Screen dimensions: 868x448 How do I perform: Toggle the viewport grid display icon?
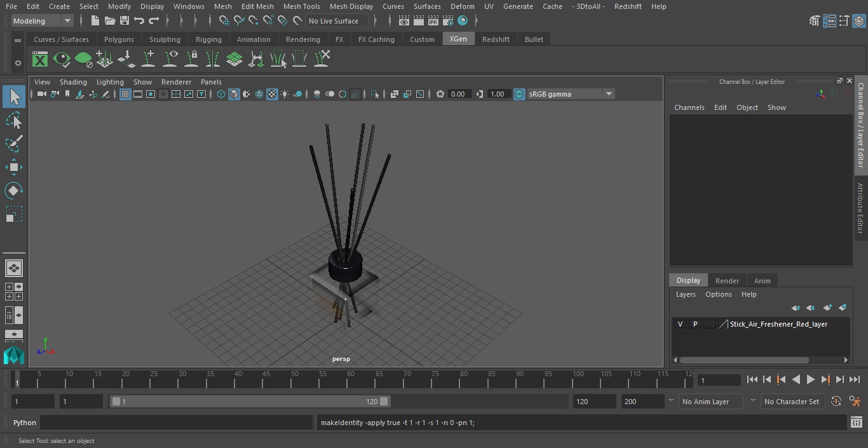pos(125,94)
